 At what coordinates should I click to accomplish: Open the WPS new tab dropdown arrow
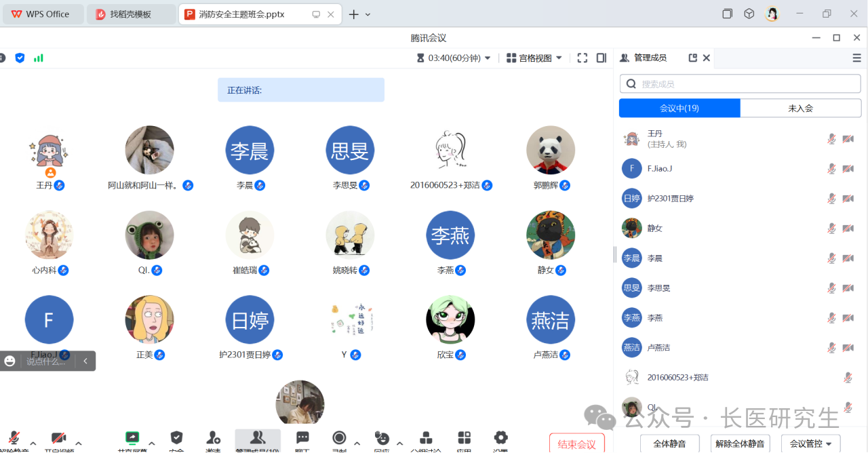coord(368,14)
